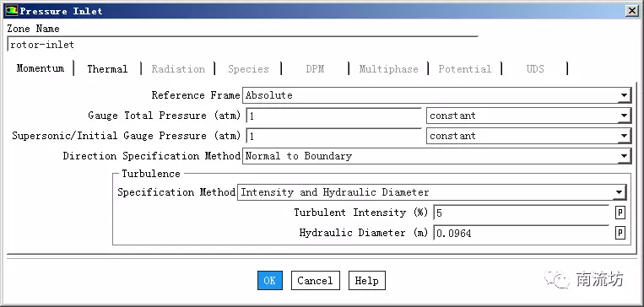Open Help for Pressure Inlet
The image size is (644, 307).
pos(367,281)
